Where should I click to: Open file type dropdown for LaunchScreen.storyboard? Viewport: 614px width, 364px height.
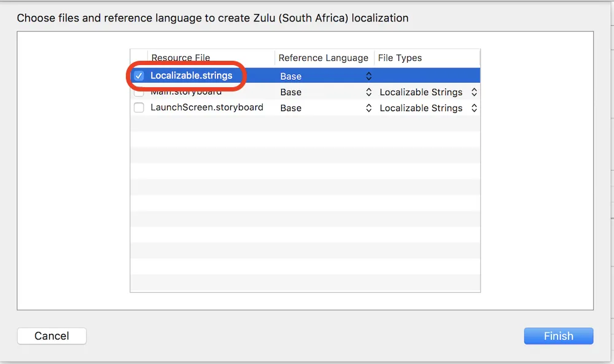tap(474, 108)
